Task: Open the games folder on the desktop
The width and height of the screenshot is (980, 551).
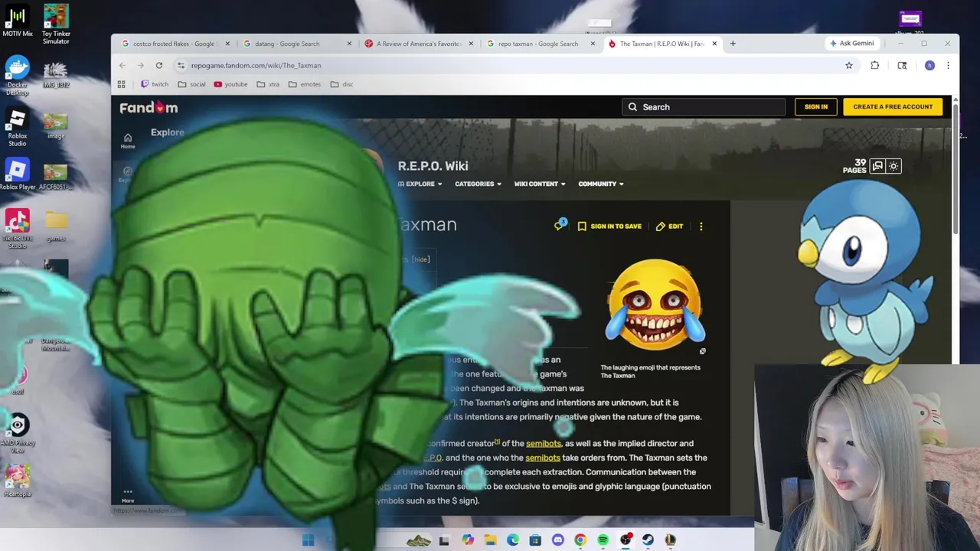Action: click(x=56, y=225)
